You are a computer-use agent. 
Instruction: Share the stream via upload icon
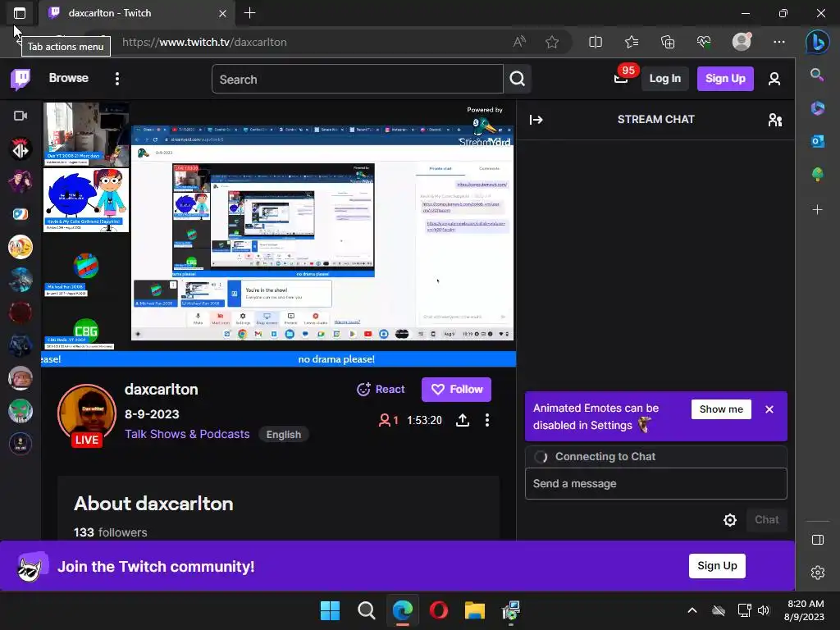tap(463, 420)
